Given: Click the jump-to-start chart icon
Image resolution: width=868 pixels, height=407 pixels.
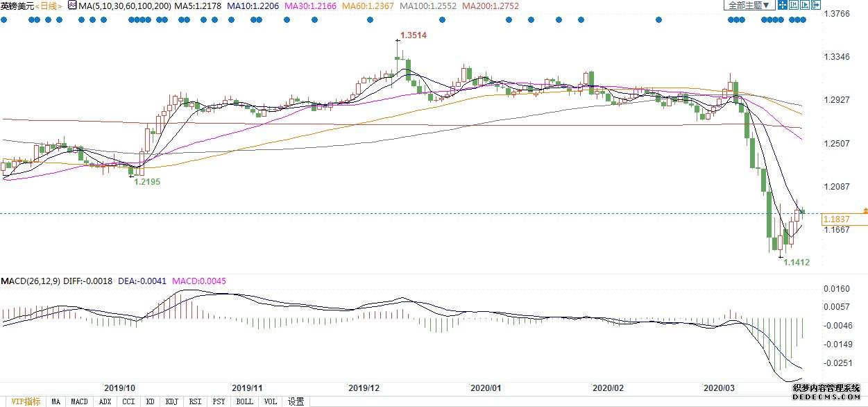Looking at the screenshot, I should (794, 5).
